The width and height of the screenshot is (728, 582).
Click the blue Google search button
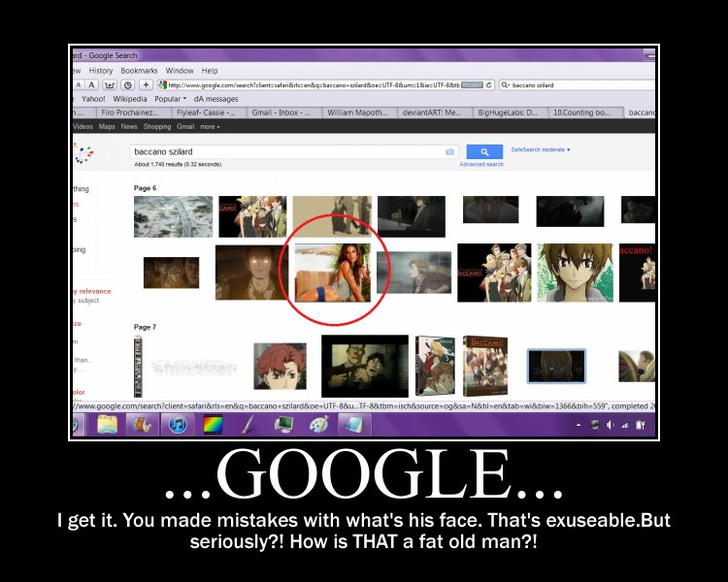pos(484,151)
